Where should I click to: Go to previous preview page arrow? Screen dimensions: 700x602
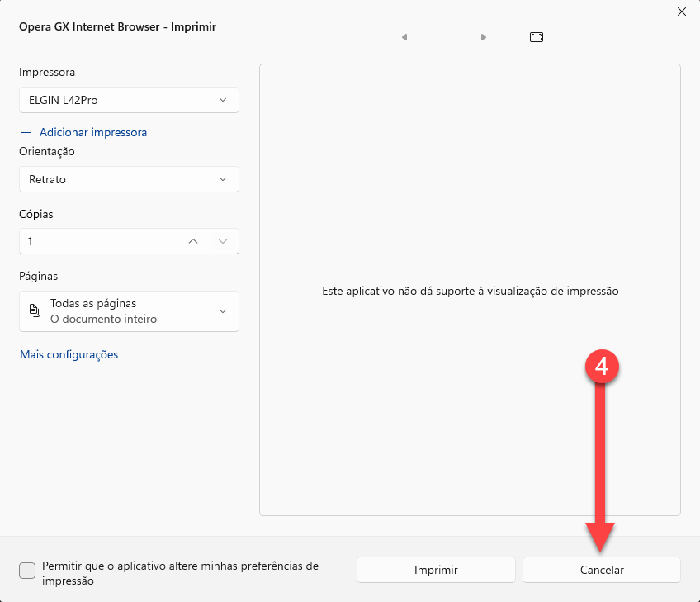pyautogui.click(x=404, y=37)
